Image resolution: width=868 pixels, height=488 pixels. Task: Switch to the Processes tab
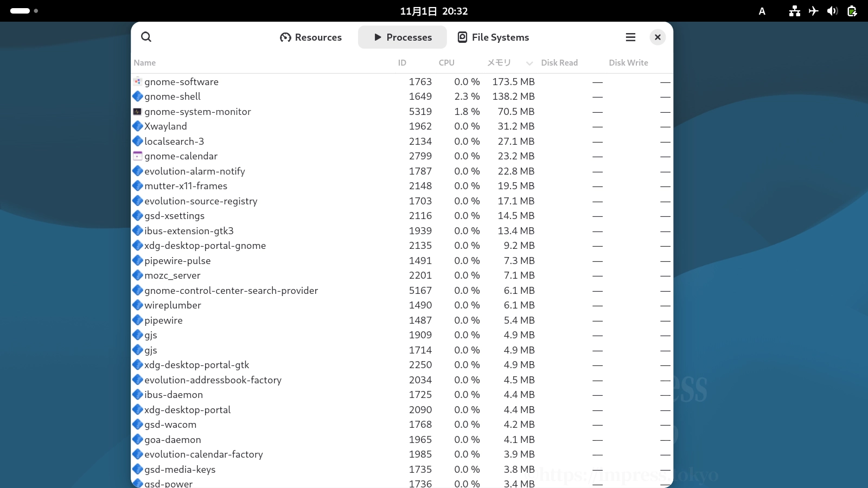[x=403, y=37]
